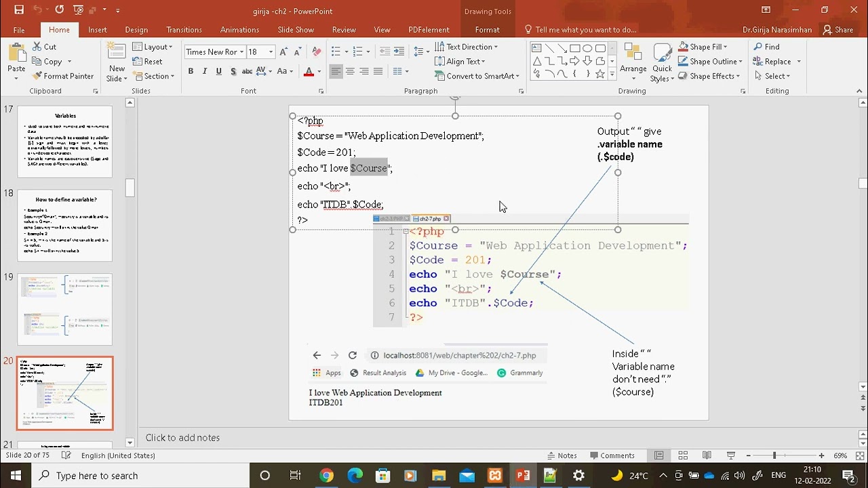Toggle Underline formatting
This screenshot has height=488, width=868.
pos(218,71)
